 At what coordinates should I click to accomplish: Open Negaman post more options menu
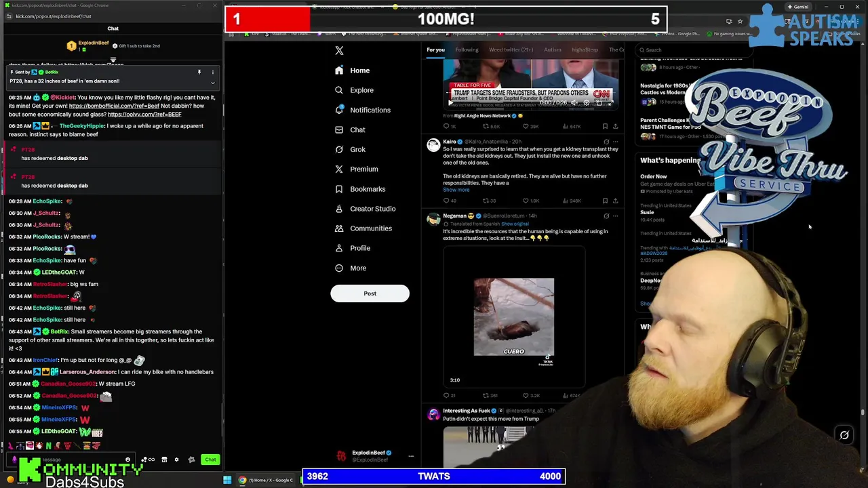pyautogui.click(x=615, y=216)
